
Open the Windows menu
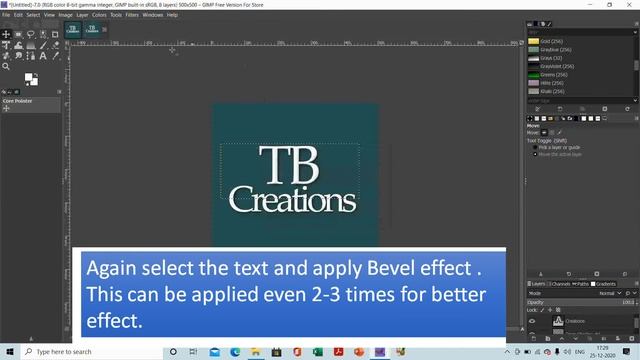(x=153, y=15)
